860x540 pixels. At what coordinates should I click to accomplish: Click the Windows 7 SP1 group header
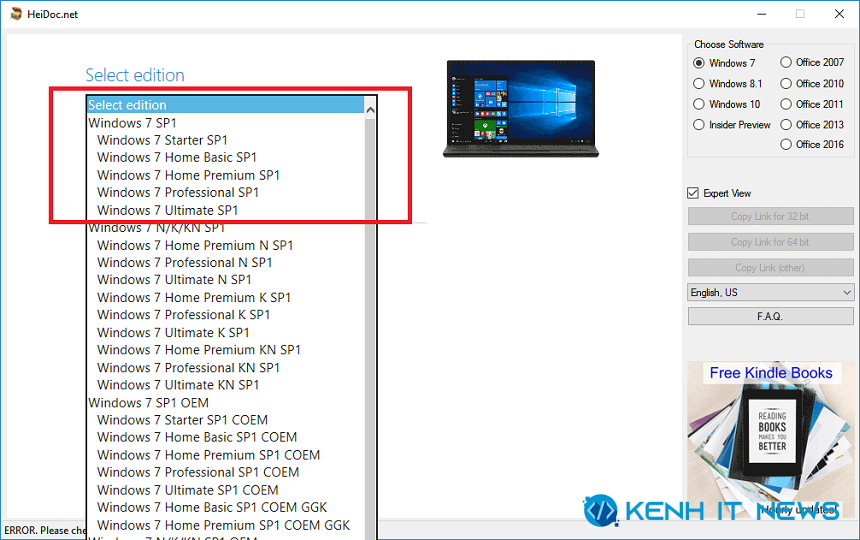[132, 123]
